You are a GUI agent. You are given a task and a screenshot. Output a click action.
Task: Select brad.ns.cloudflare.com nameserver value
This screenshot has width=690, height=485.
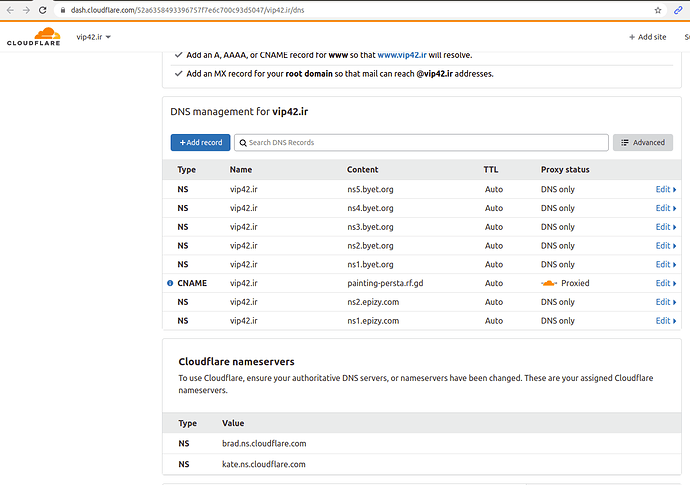pyautogui.click(x=264, y=444)
